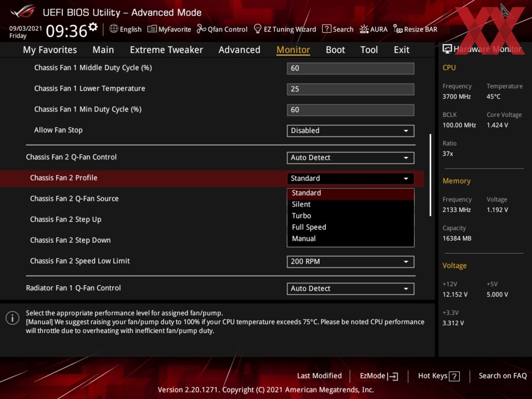
Task: Open the Extreme Tweaker tab
Action: point(166,50)
